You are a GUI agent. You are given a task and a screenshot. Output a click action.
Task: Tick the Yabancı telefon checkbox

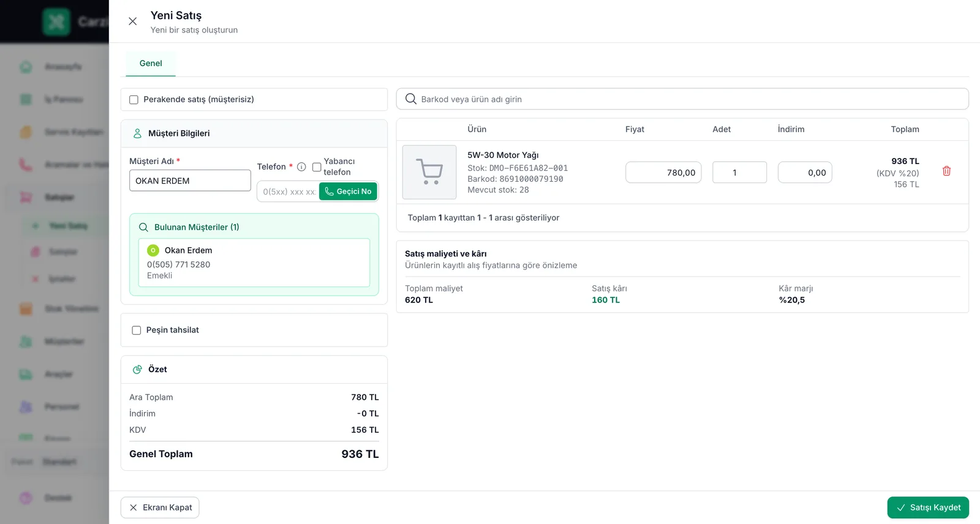pyautogui.click(x=317, y=167)
